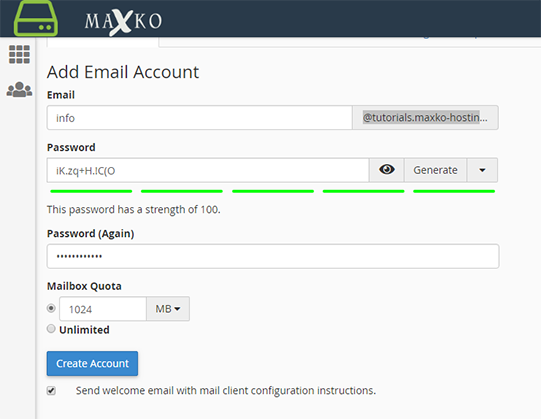The height and width of the screenshot is (419, 541).
Task: Click the green server logo icon
Action: click(x=36, y=18)
